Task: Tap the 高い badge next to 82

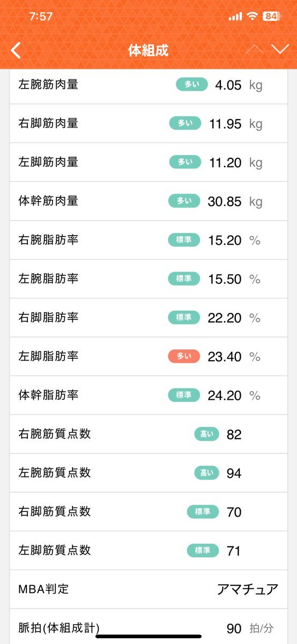Action: click(x=206, y=434)
